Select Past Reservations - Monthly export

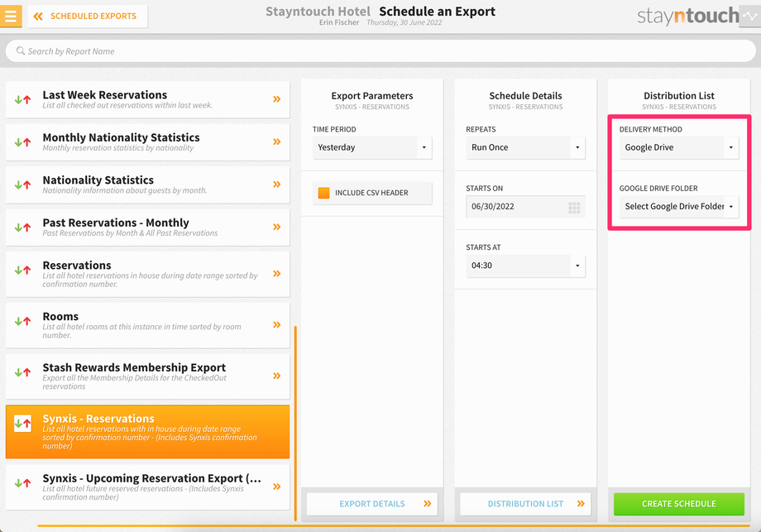tap(147, 228)
